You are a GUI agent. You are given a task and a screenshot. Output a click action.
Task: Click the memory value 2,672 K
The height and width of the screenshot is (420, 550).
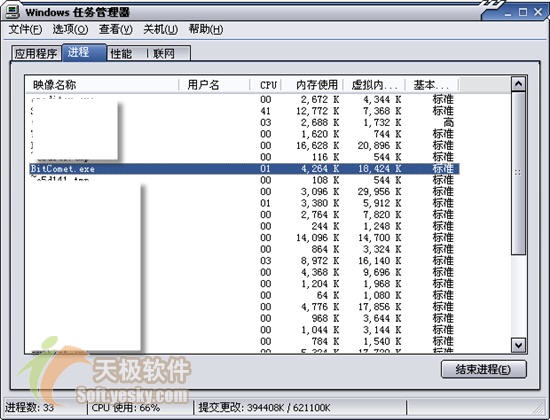(320, 100)
